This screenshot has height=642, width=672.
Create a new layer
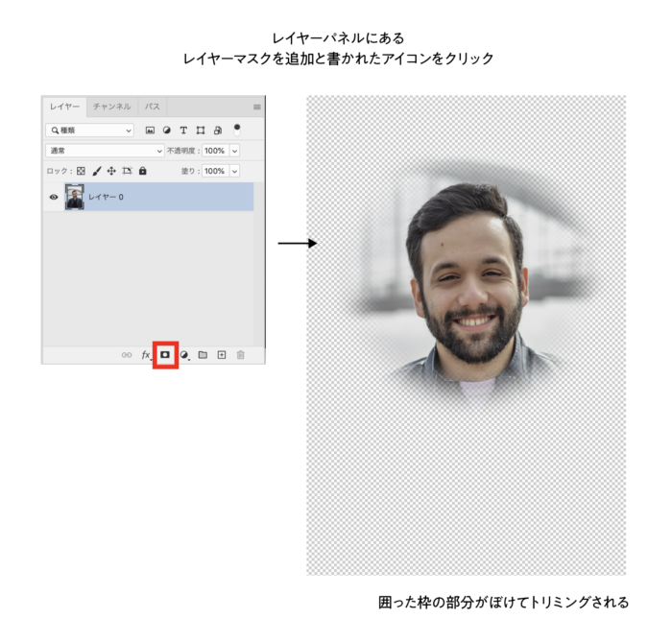click(x=222, y=355)
